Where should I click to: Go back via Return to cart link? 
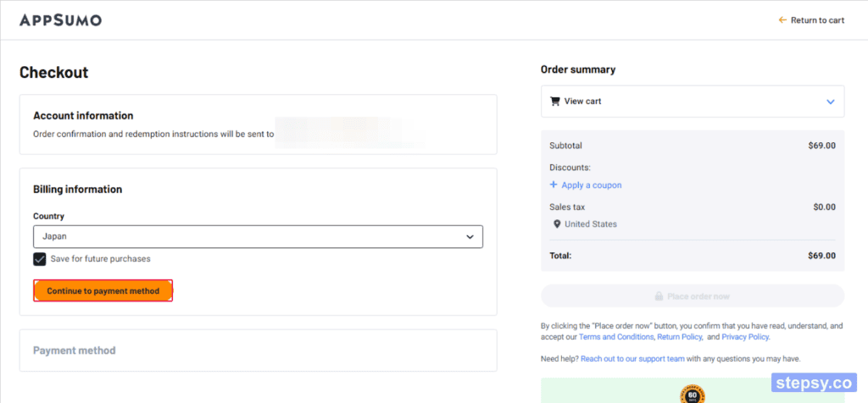[x=811, y=20]
